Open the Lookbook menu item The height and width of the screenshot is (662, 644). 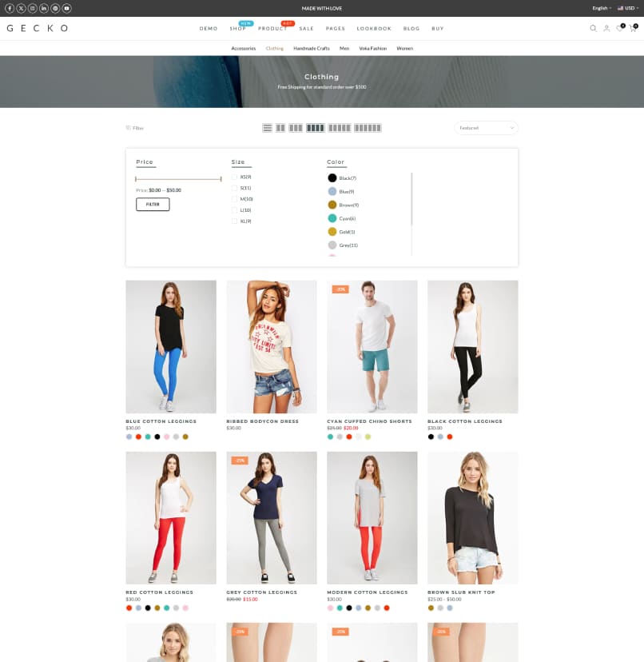click(374, 29)
